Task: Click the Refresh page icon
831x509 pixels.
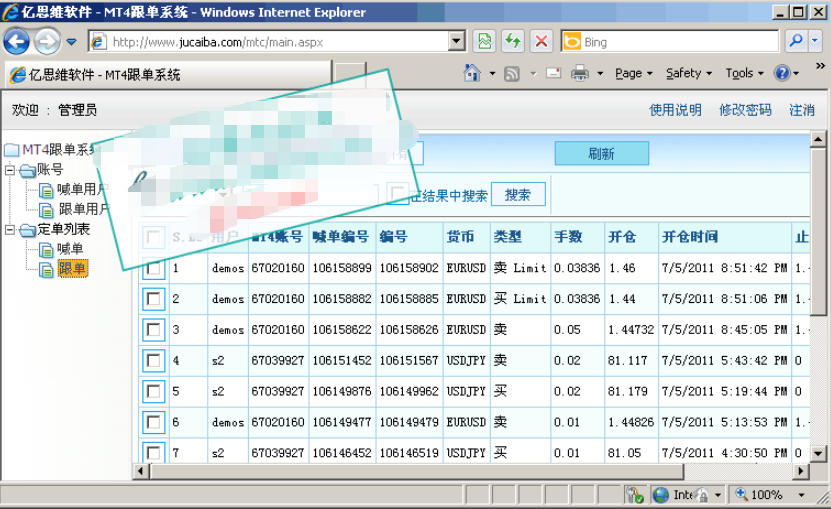Action: (513, 42)
